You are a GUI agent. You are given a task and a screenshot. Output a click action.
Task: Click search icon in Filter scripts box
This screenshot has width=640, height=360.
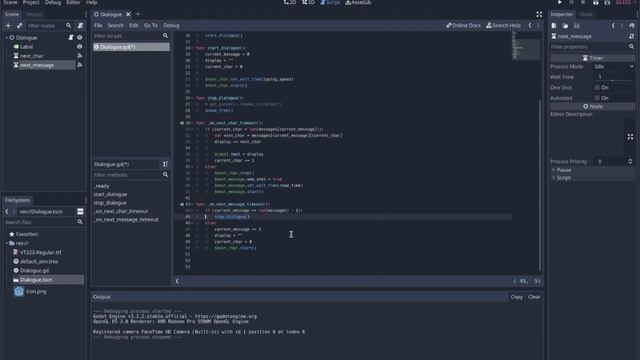click(165, 36)
